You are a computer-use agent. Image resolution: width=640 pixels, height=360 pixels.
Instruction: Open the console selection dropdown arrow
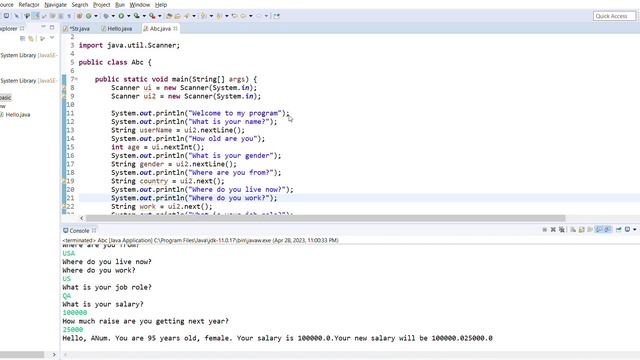[x=635, y=230]
